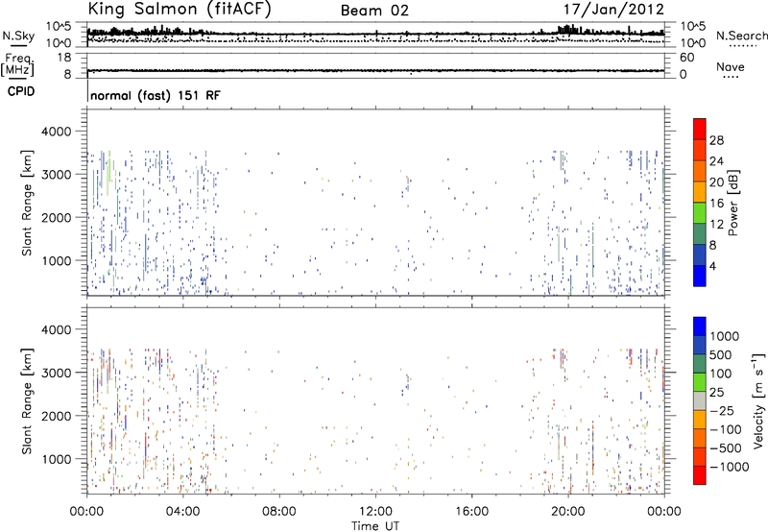Select the N.Sky legend label
The height and width of the screenshot is (532, 768).
point(18,36)
